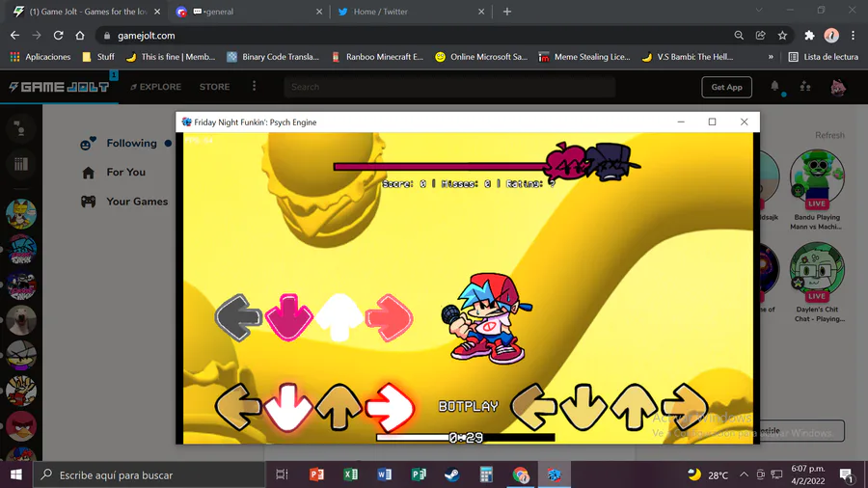The image size is (868, 488).
Task: Click the Get App button
Action: [726, 87]
